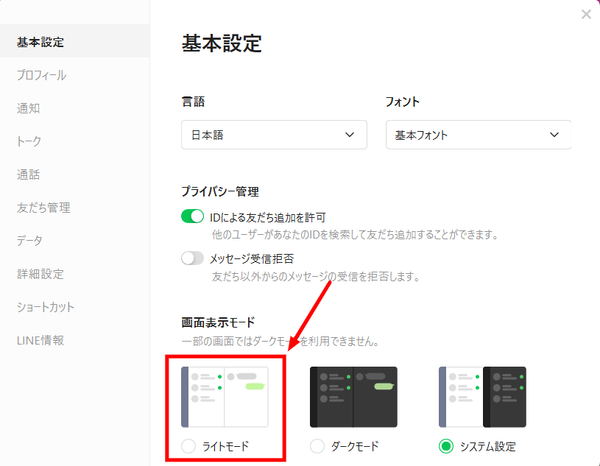The height and width of the screenshot is (466, 600).
Task: Open the プロフィール settings section
Action: coord(41,75)
